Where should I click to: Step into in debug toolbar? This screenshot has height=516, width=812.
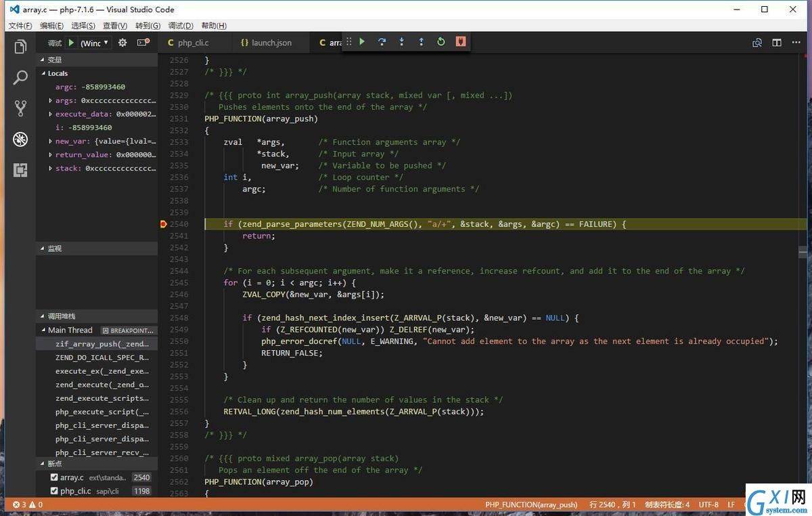(401, 42)
